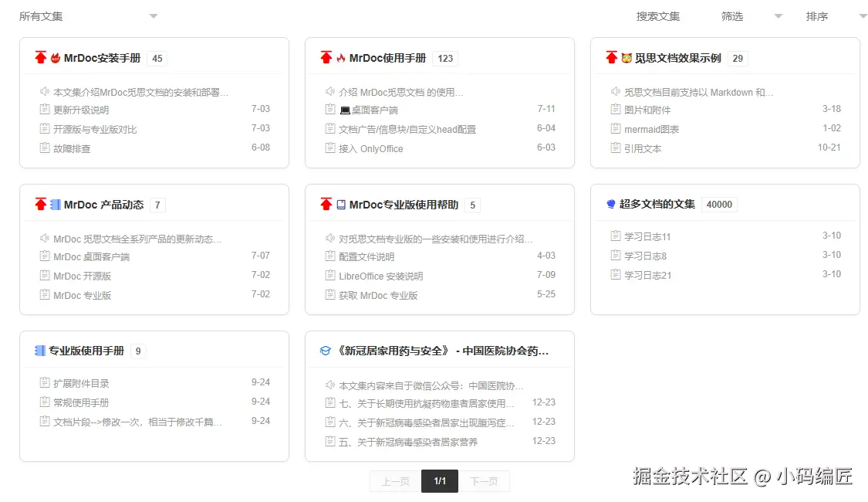Open document 扩展附件目录
This screenshot has width=868, height=502.
tap(81, 383)
